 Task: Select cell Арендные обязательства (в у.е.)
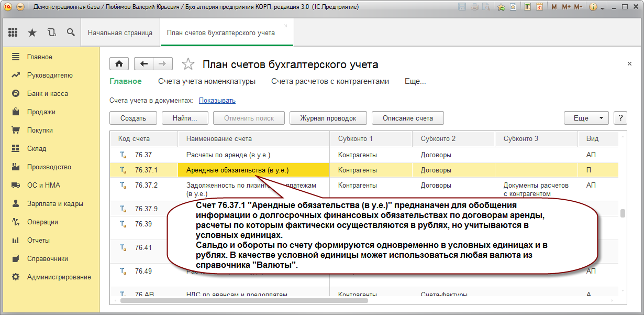254,170
